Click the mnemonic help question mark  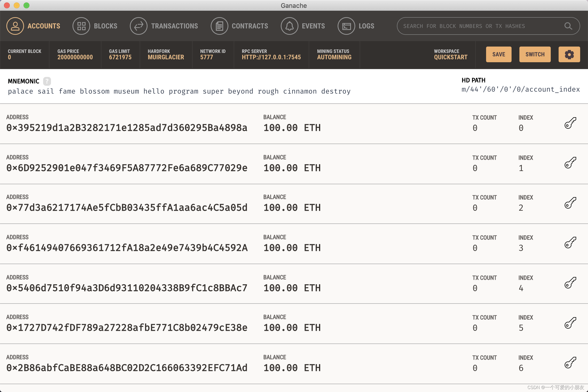[47, 81]
